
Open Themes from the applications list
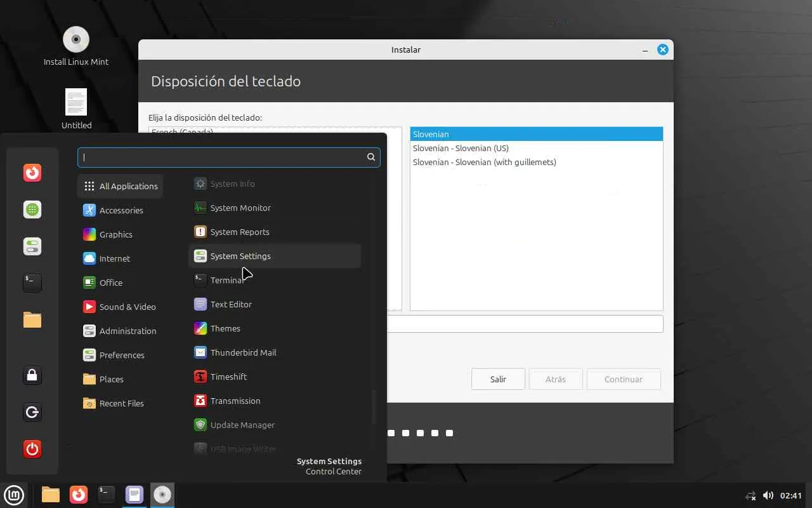275,328
